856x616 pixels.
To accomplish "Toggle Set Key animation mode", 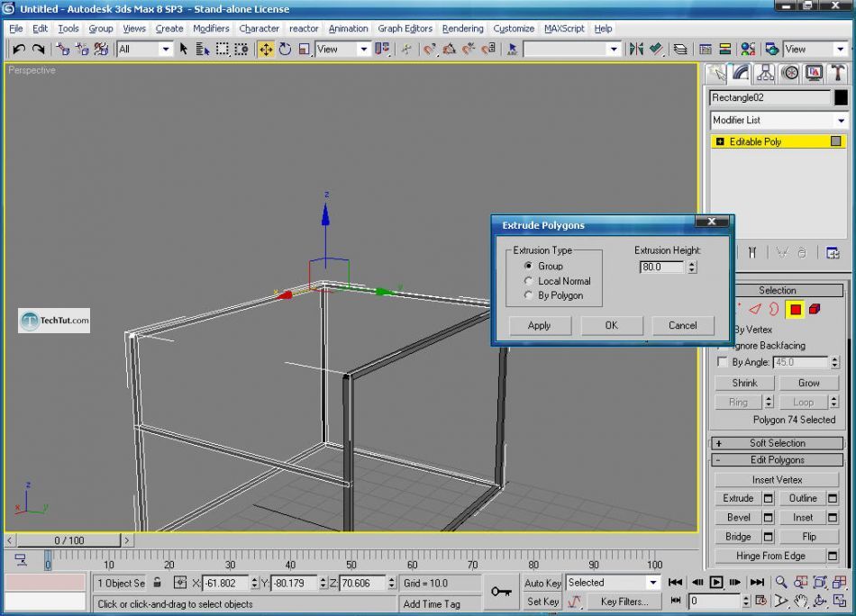I will point(542,602).
